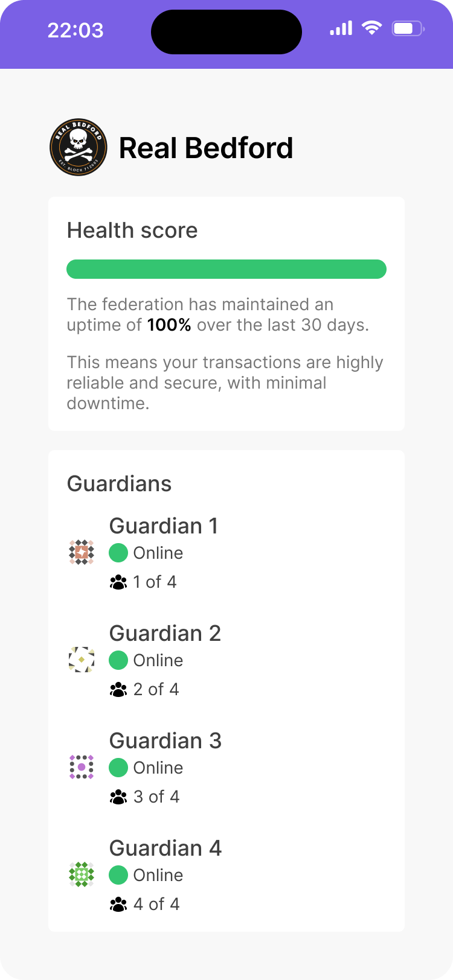The image size is (453, 980).
Task: Tap the Real Bedford federation title
Action: click(x=206, y=148)
